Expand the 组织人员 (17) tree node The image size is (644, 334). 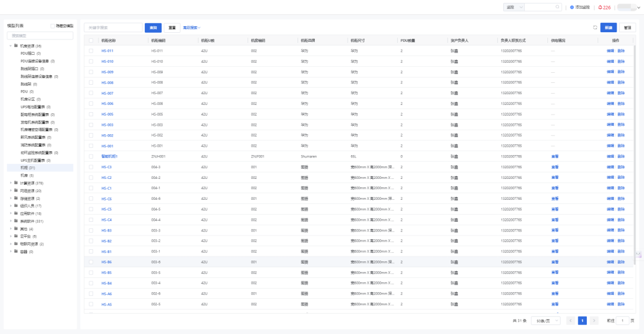coord(11,206)
